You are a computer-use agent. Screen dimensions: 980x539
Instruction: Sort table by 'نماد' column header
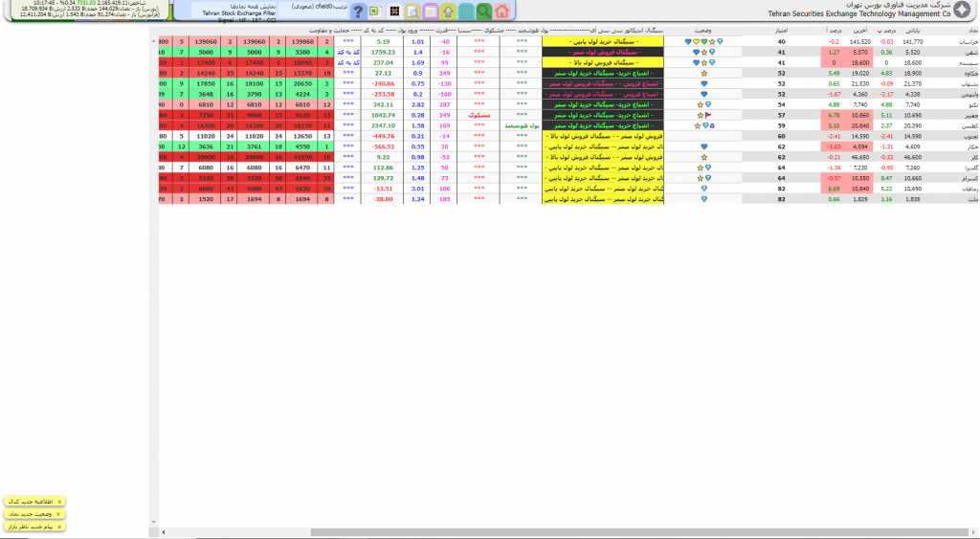coord(971,32)
